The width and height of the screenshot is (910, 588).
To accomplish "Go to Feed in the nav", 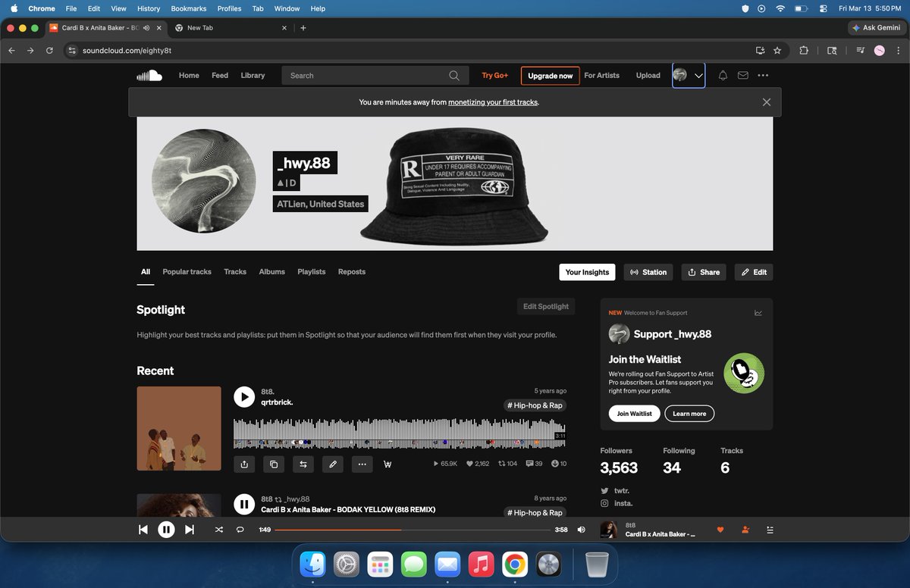I will click(220, 76).
